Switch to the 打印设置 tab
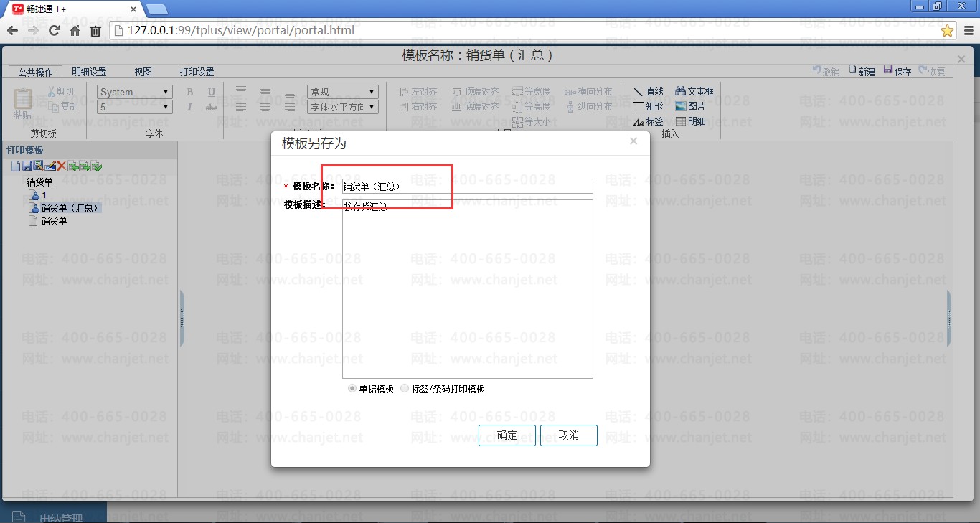980x523 pixels. [x=197, y=72]
